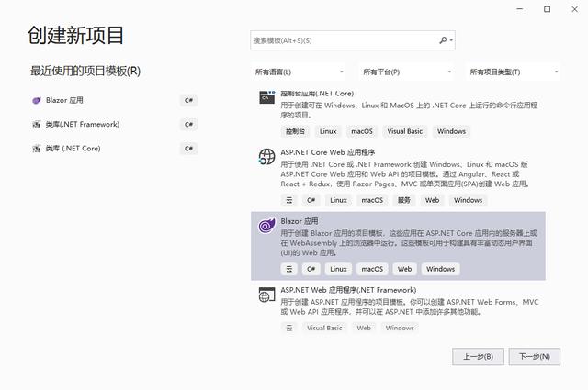Click the 控制台 tag on console template
Image resolution: width=588 pixels, height=390 pixels.
(x=295, y=131)
